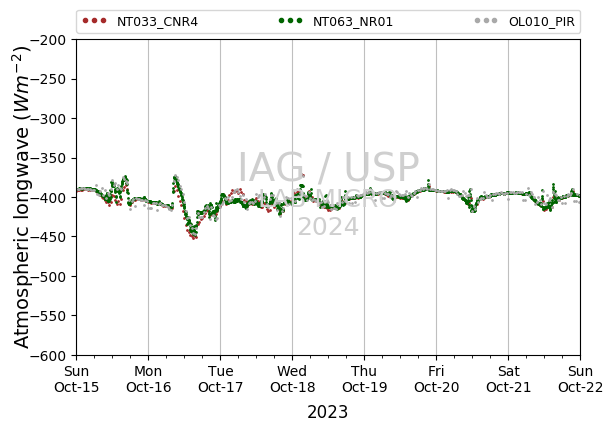Viewport: 613px width, 432px height.
Task: Click the −300 y-axis tick label
Action: coord(50,119)
